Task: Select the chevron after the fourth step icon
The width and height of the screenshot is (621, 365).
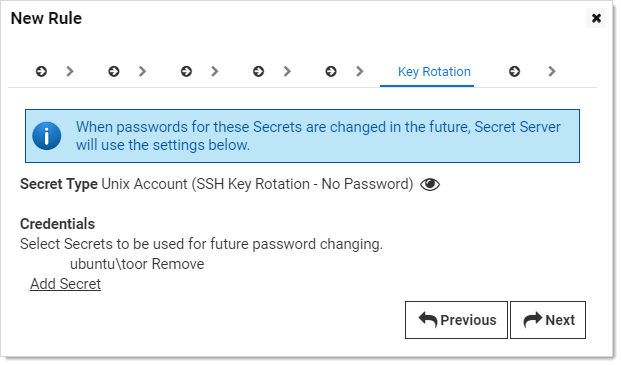Action: click(288, 72)
